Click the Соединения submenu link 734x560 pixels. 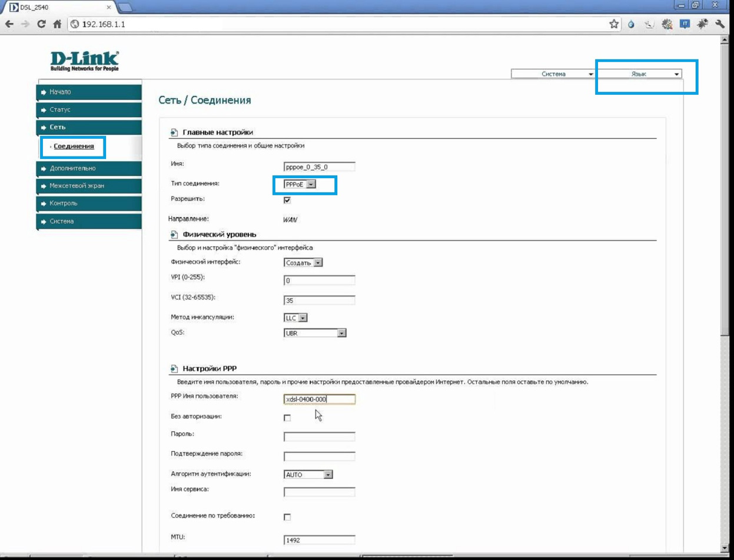coord(74,147)
